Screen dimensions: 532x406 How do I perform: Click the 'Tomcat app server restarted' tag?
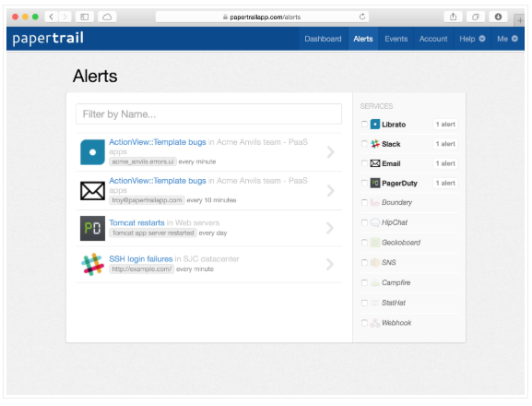[x=153, y=233]
